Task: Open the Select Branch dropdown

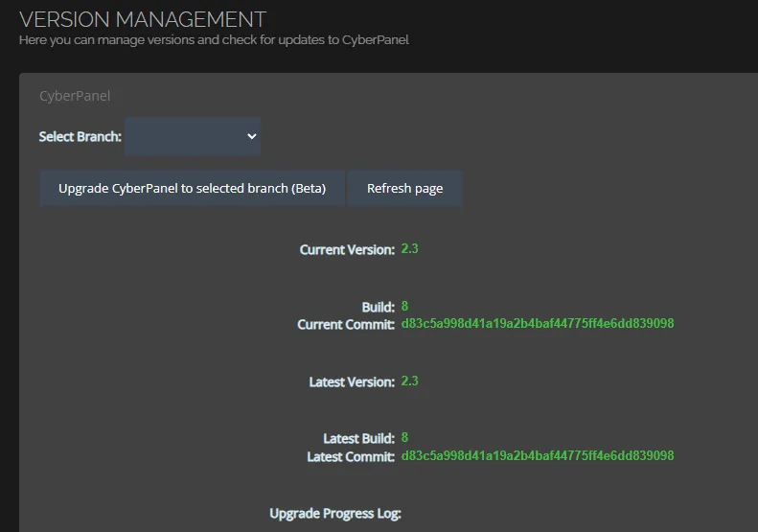Action: [x=193, y=136]
